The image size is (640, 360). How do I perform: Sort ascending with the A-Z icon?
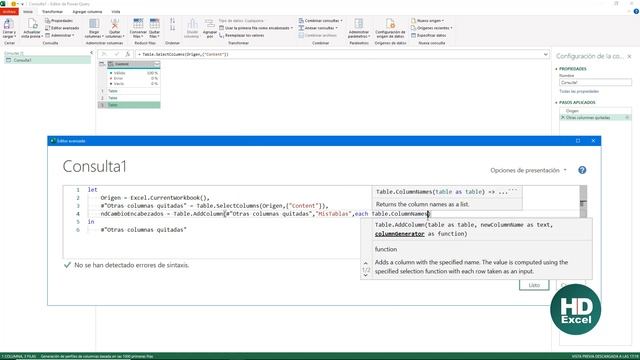tap(173, 20)
